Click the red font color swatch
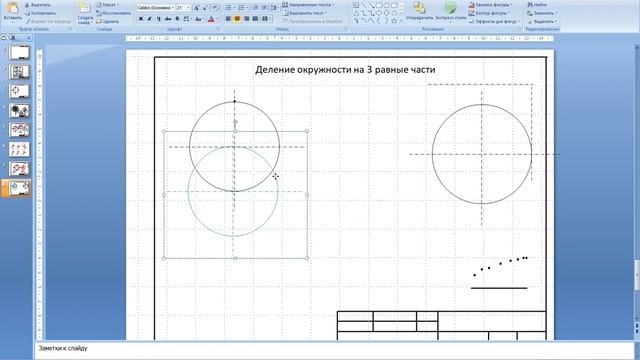The width and height of the screenshot is (640, 360). pos(211,19)
